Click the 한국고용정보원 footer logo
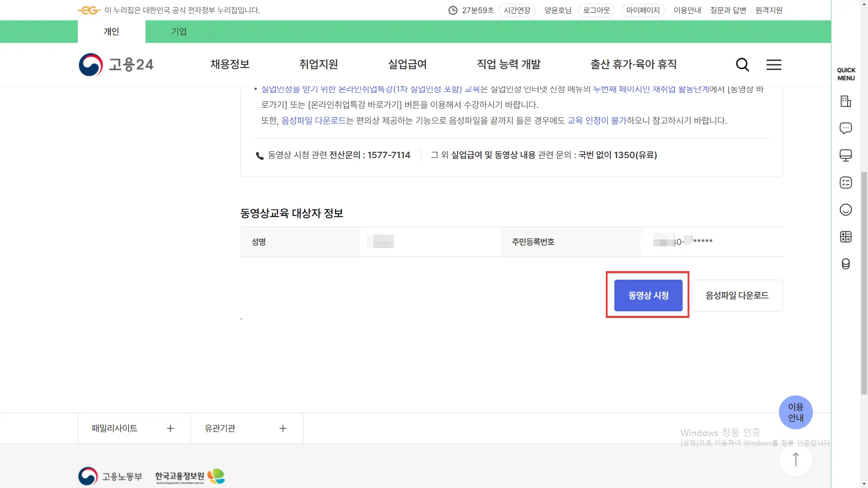This screenshot has height=488, width=868. click(x=190, y=476)
